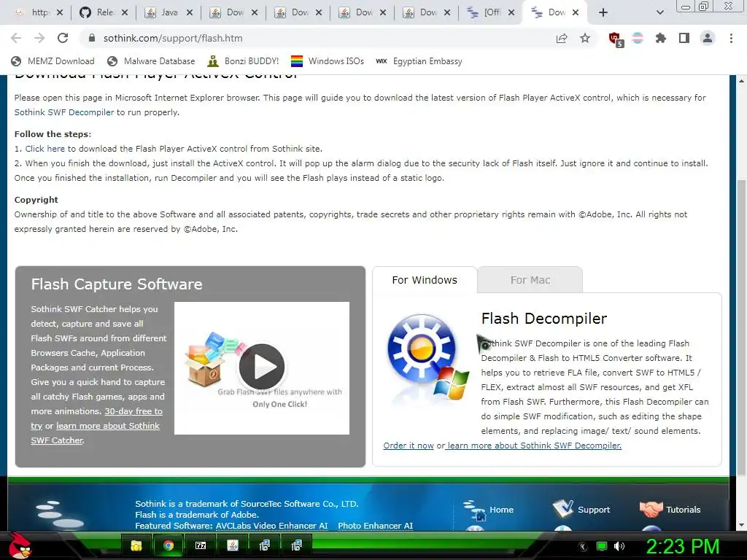
Task: Click the scrollbar down arrow
Action: [741, 525]
